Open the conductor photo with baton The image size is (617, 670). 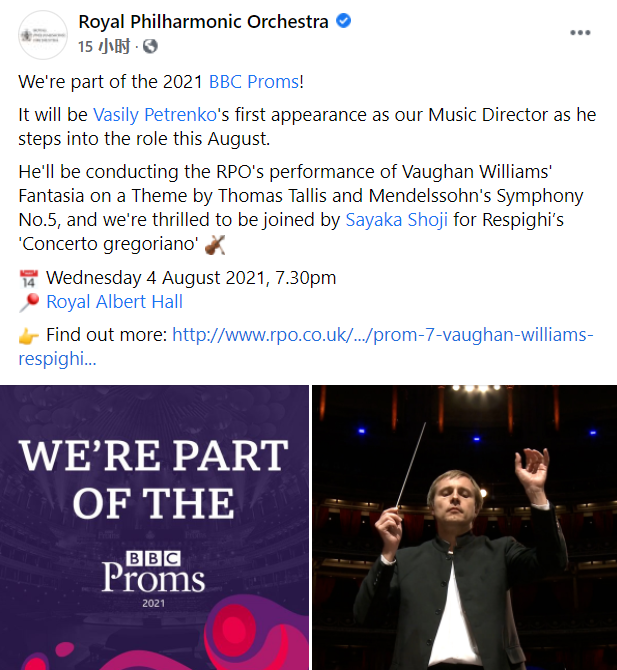coord(464,527)
